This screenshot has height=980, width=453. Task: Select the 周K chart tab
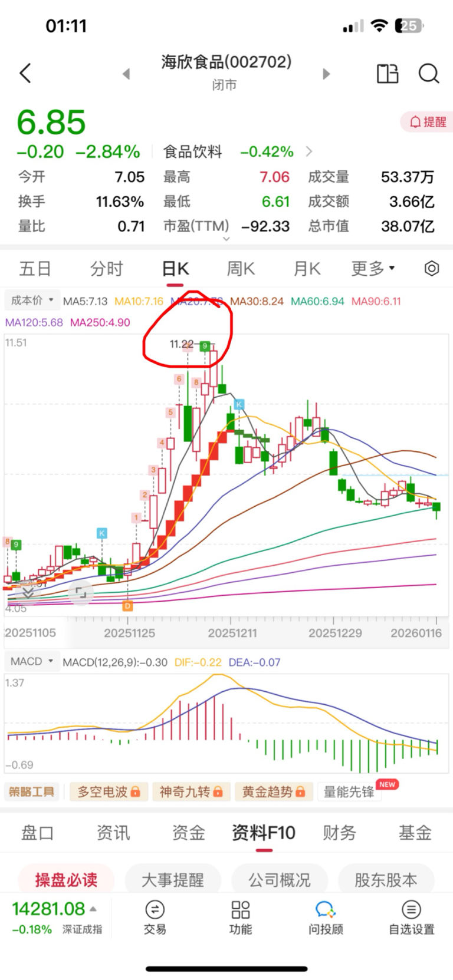pos(241,269)
